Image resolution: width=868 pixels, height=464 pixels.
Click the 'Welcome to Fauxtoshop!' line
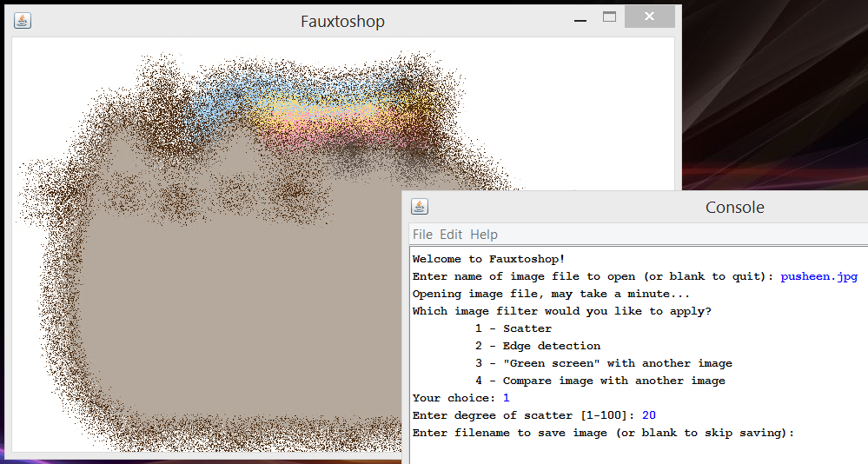[x=488, y=259]
